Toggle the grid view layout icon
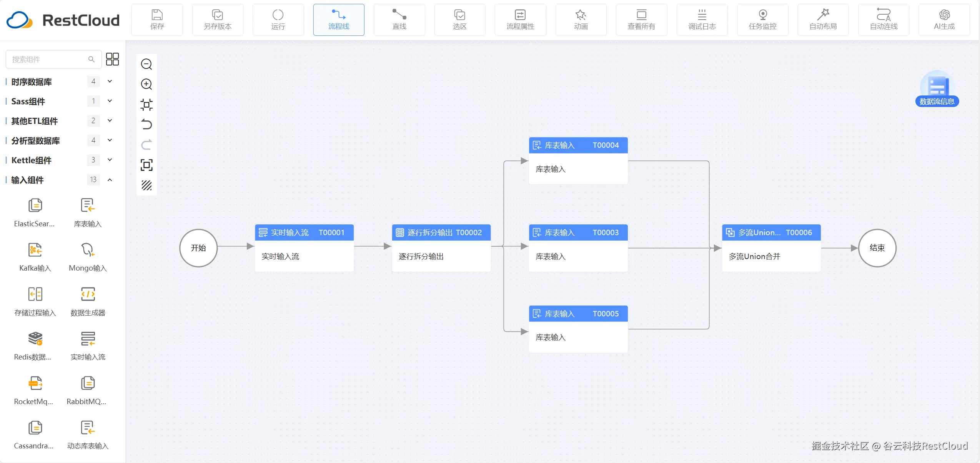 112,59
